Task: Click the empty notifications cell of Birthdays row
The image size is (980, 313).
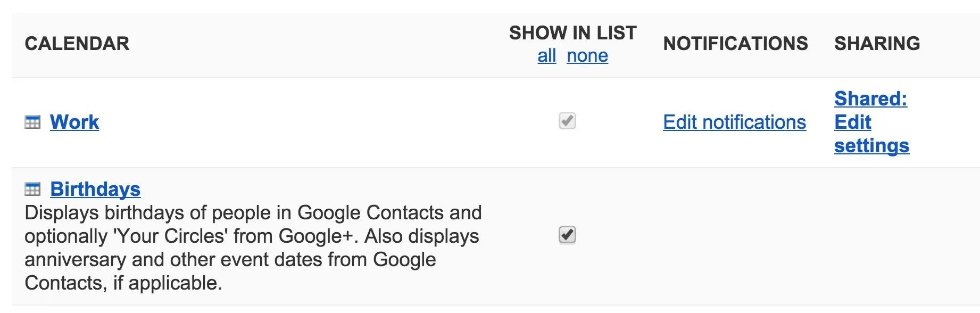Action: click(735, 236)
